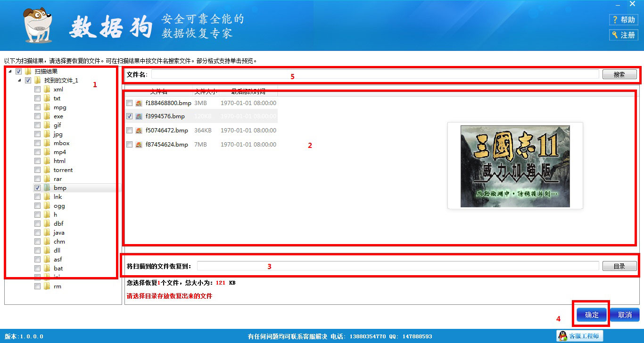644x343 pixels.
Task: Click the 搜索 search button
Action: pos(619,74)
